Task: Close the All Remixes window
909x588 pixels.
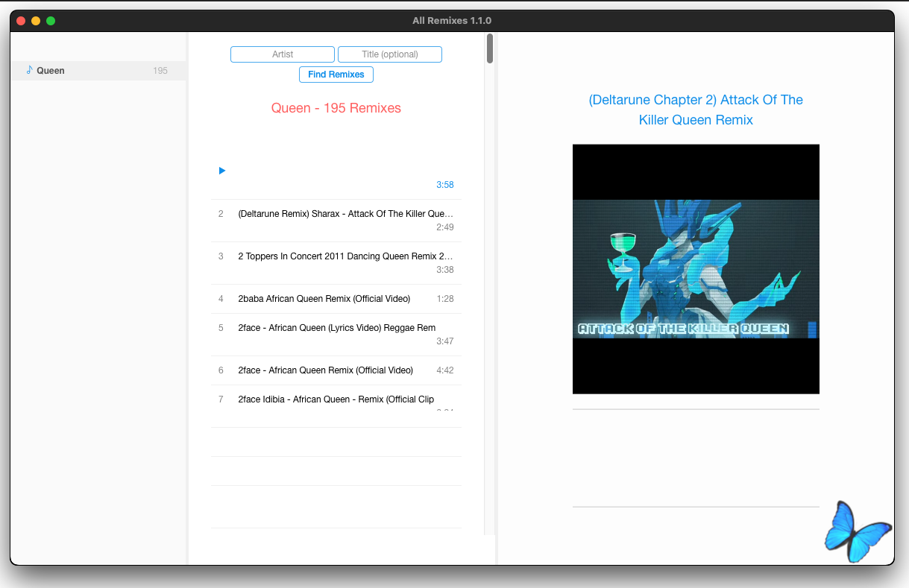Action: click(x=21, y=21)
